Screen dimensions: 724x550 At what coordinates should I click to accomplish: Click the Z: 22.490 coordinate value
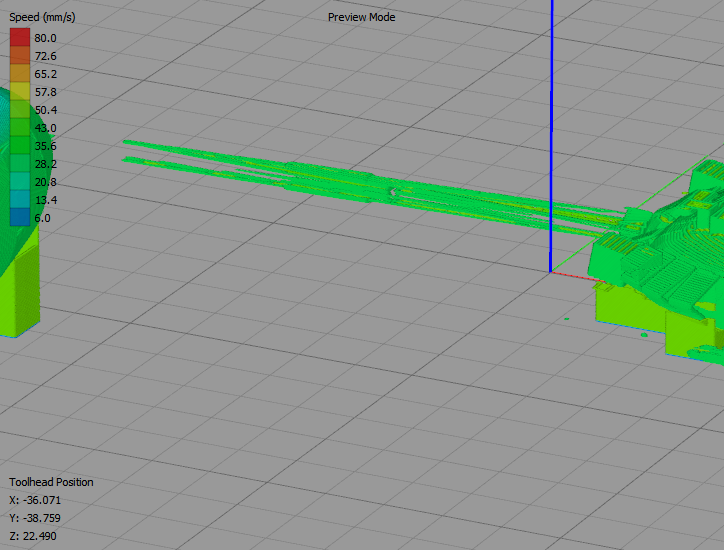tap(33, 536)
